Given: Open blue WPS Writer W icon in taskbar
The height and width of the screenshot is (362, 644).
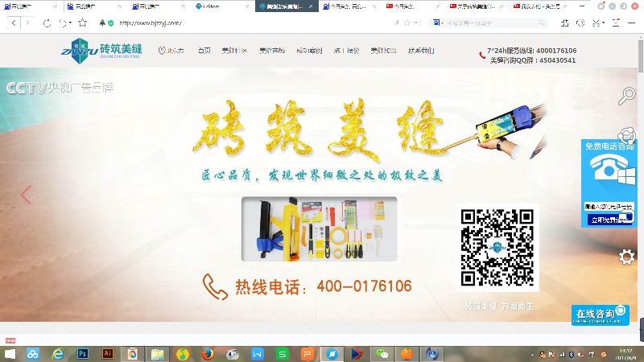Looking at the screenshot, I should 258,354.
